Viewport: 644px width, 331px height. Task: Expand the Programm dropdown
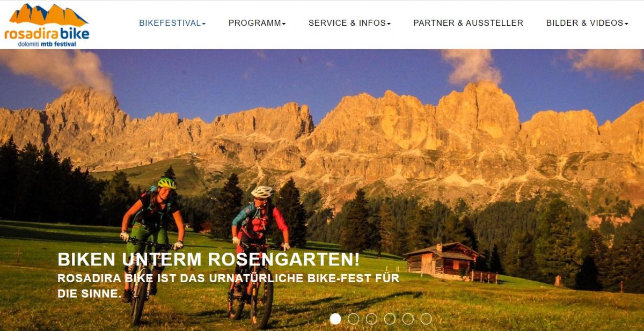pyautogui.click(x=257, y=23)
